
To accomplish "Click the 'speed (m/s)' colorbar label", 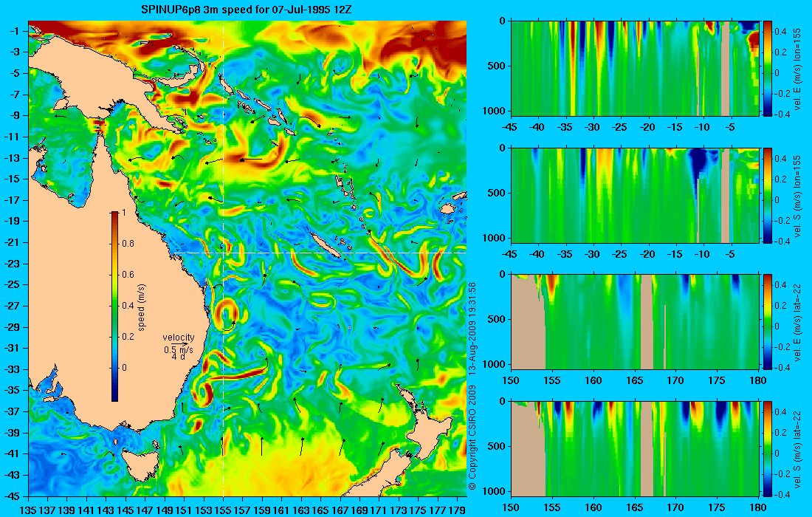I will tap(142, 307).
